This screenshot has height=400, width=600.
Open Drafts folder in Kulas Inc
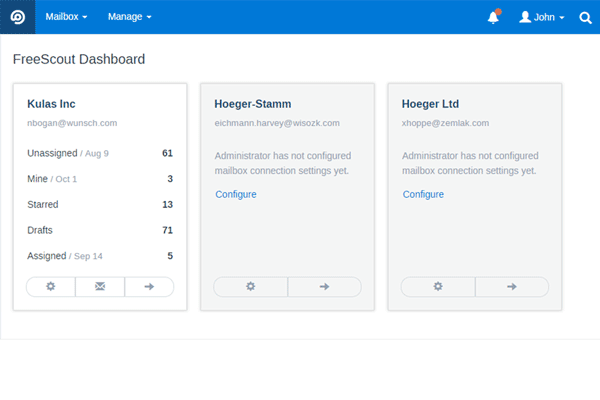click(100, 230)
